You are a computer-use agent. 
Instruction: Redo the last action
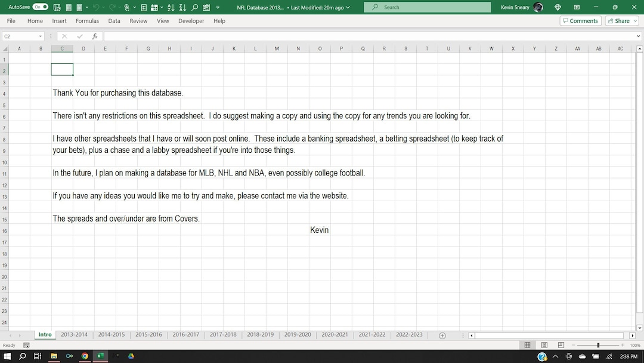pos(113,7)
